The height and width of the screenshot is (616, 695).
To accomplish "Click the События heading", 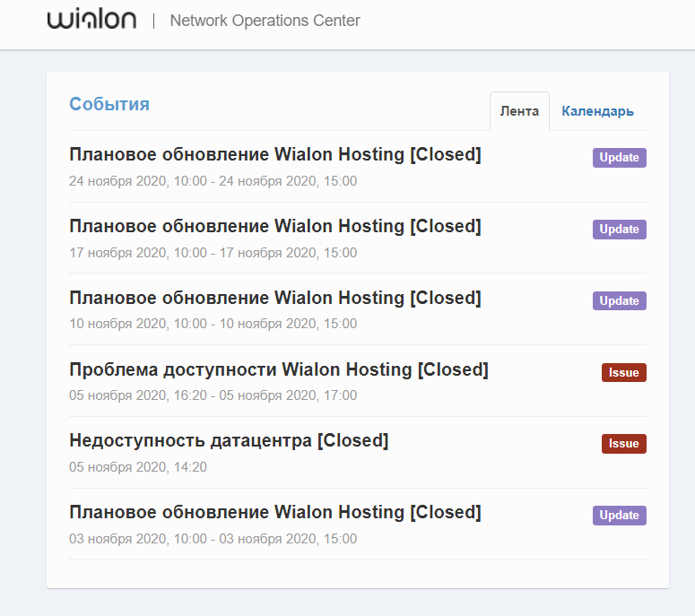I will point(109,104).
